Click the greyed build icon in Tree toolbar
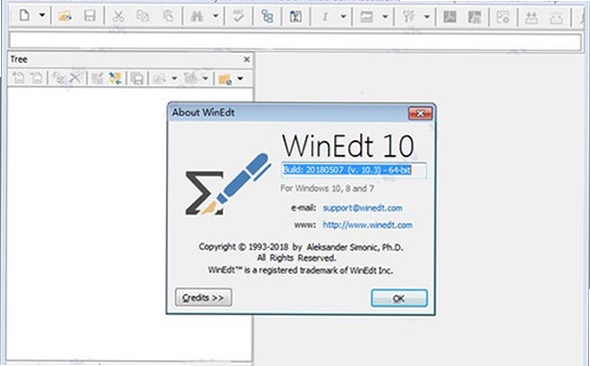The height and width of the screenshot is (366, 590). click(191, 78)
